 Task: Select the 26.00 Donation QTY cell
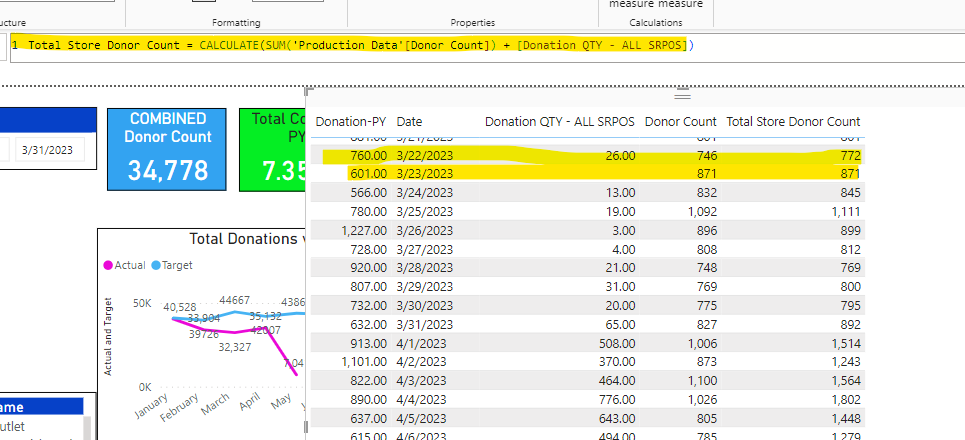(x=619, y=156)
